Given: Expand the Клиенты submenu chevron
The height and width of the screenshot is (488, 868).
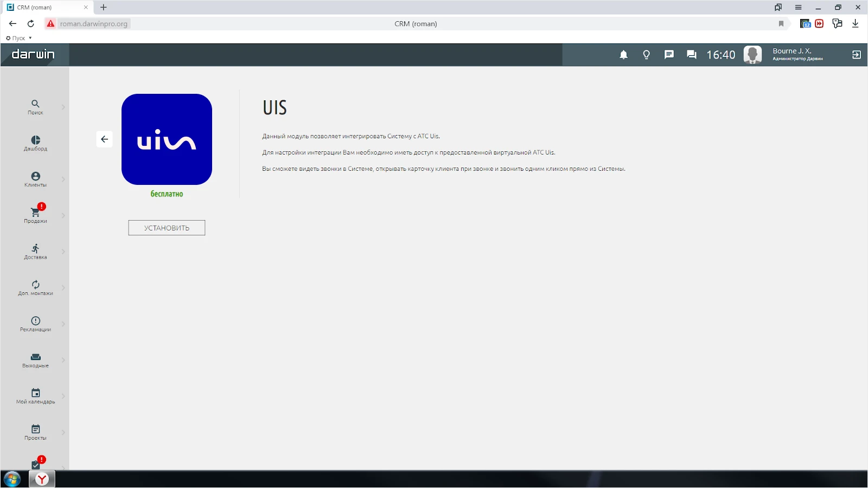Looking at the screenshot, I should click(x=63, y=179).
